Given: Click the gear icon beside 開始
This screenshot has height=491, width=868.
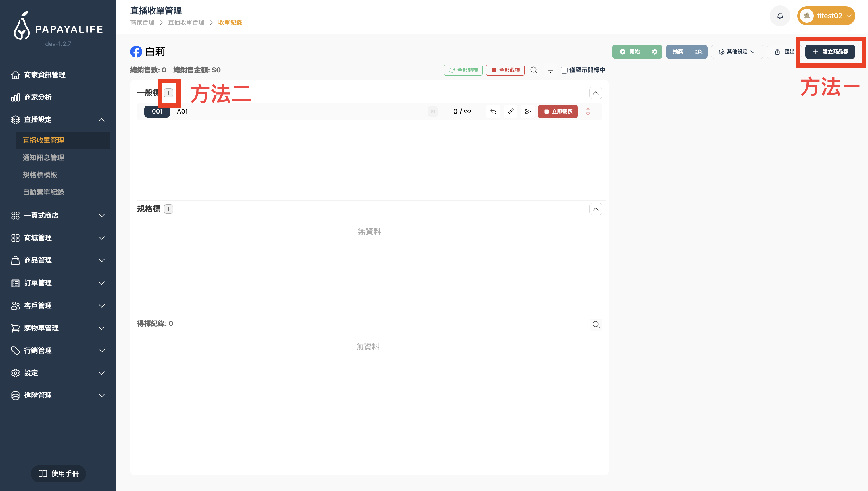Looking at the screenshot, I should click(x=655, y=51).
